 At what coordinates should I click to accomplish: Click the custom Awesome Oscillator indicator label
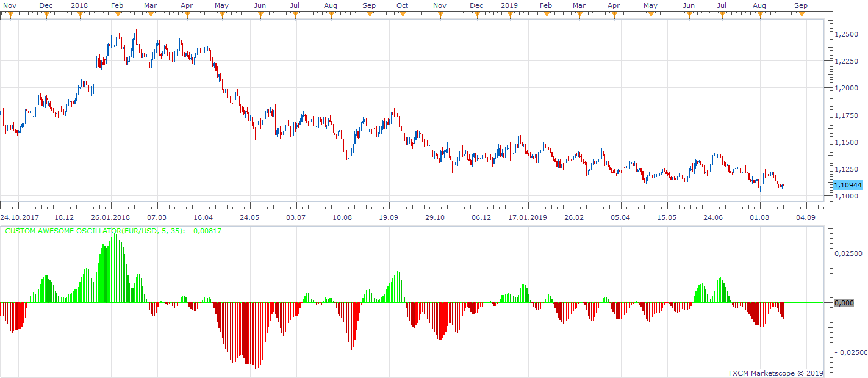113,231
